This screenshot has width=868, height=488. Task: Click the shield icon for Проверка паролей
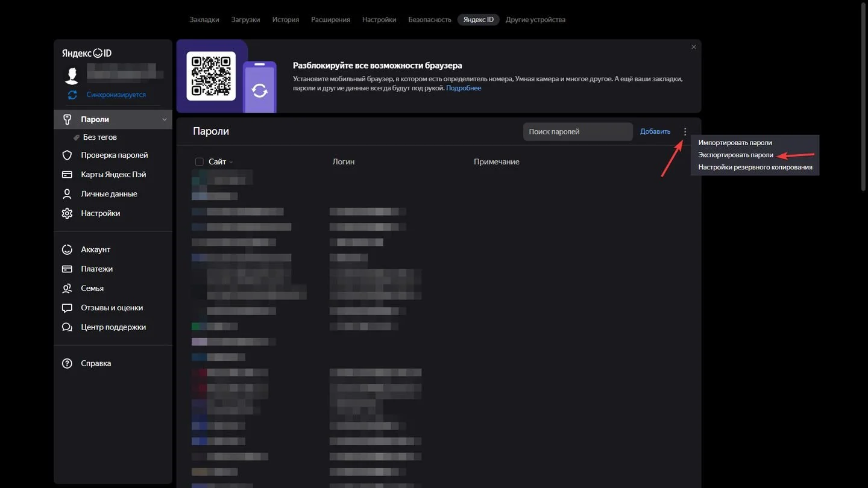pyautogui.click(x=68, y=155)
